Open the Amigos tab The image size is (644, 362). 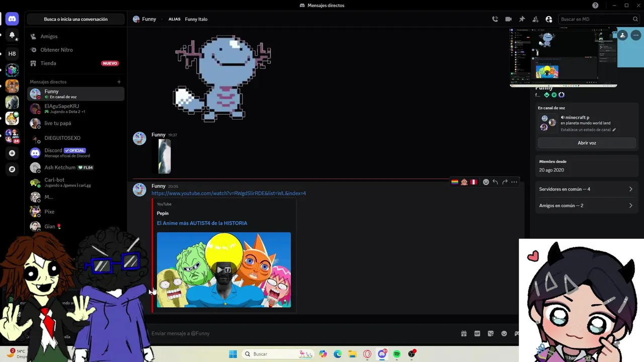(75, 37)
